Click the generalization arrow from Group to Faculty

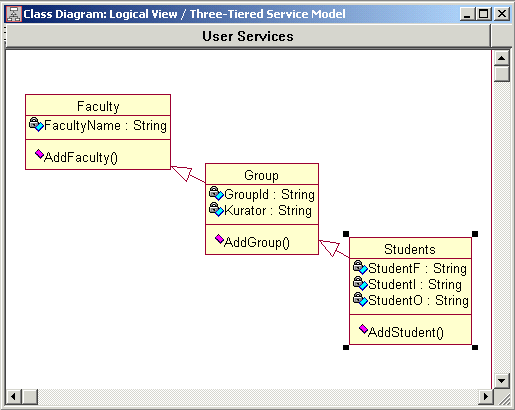pos(188,174)
